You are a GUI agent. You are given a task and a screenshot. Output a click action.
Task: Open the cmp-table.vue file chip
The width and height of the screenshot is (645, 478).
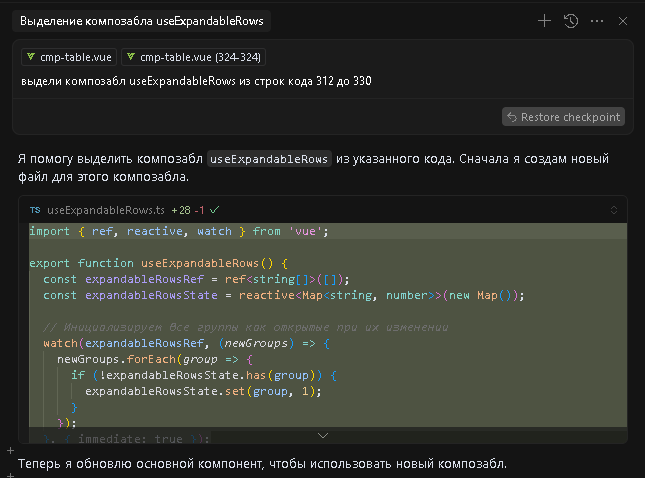(x=69, y=57)
